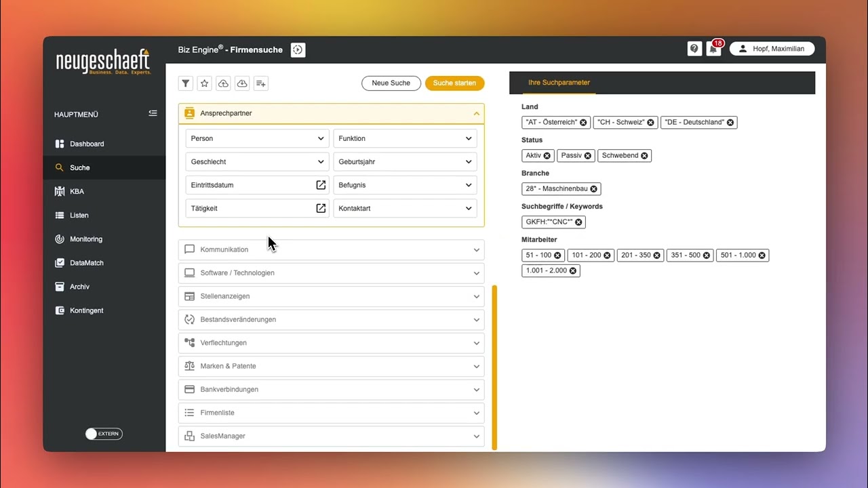Open DataMatch in main menu

pyautogui.click(x=104, y=262)
